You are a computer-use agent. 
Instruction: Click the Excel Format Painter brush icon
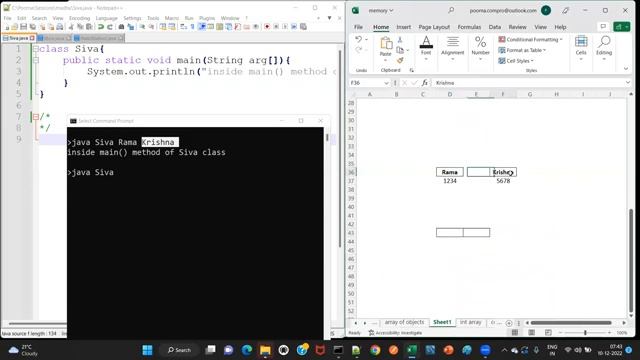pyautogui.click(x=400, y=60)
